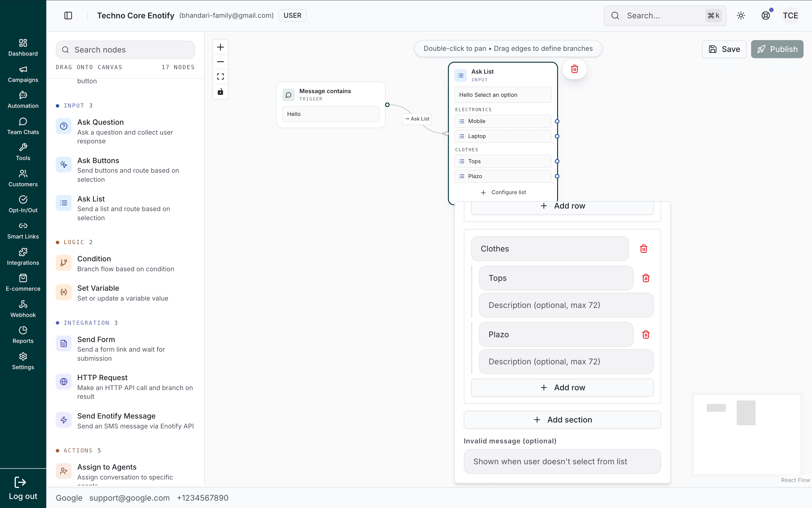Select the Set Variable node

125,293
